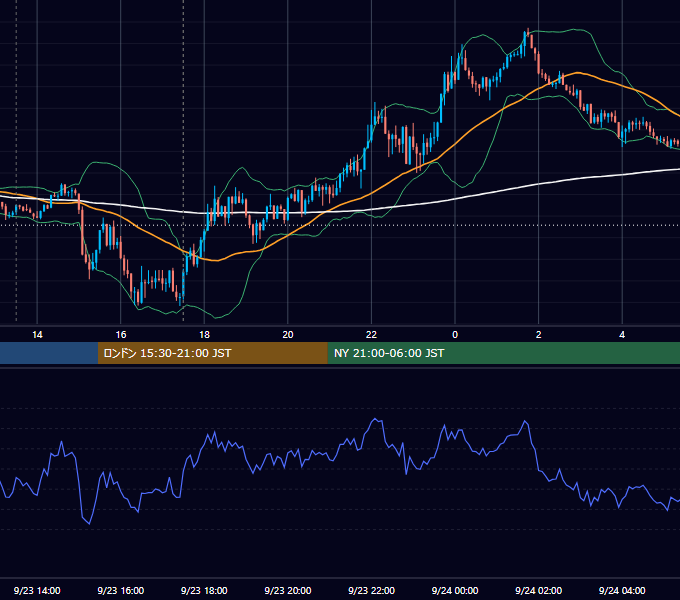Screen dimensions: 680x600
Task: Click the 9/24 04:00 time label
Action: 622,590
